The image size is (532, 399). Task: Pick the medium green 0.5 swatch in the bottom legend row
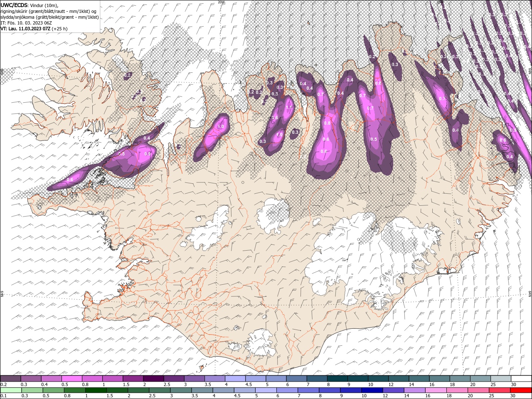(x=53, y=390)
